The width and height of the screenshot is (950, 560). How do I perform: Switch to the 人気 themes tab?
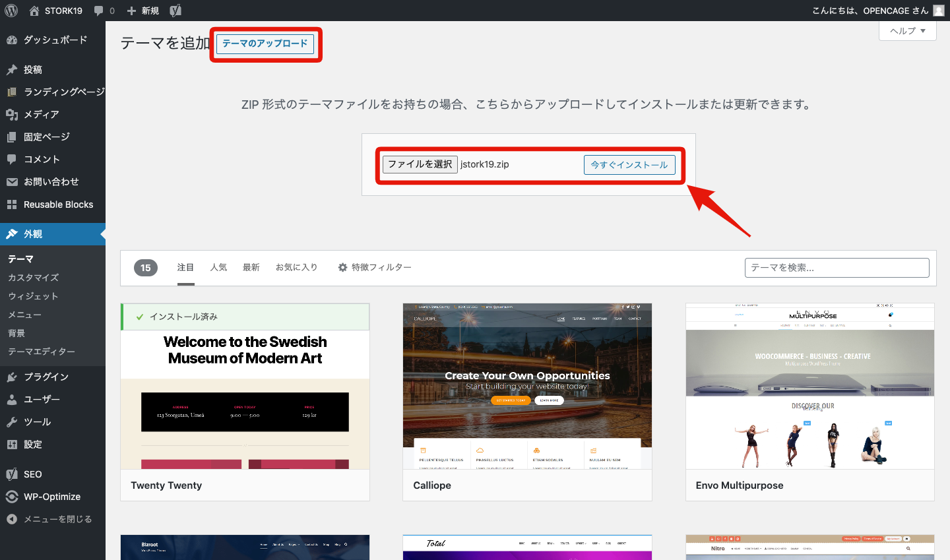[218, 267]
